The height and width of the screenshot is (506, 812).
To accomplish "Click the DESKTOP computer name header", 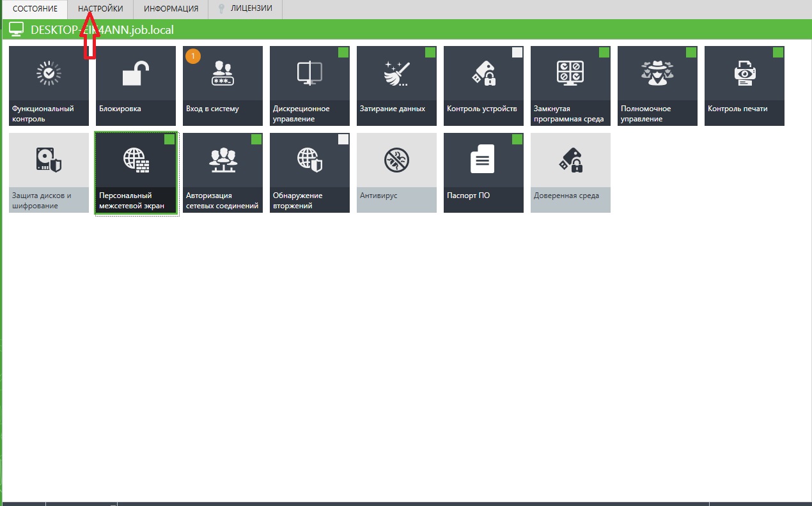I will click(102, 29).
